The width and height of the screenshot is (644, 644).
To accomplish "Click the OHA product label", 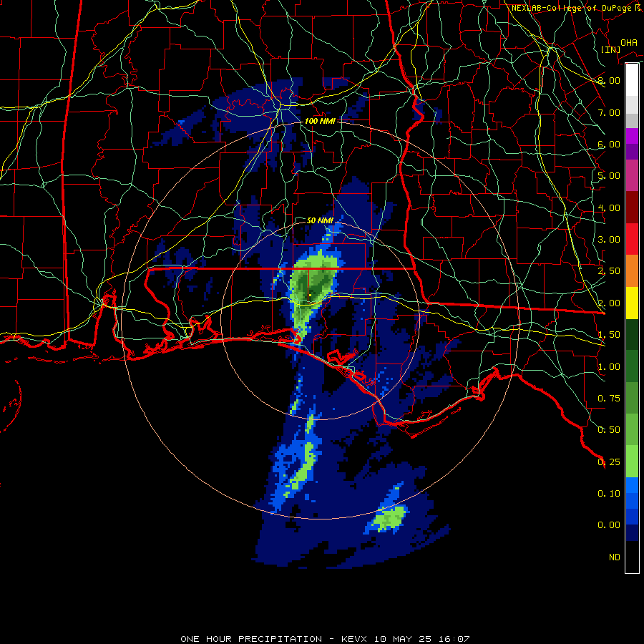I will (628, 42).
